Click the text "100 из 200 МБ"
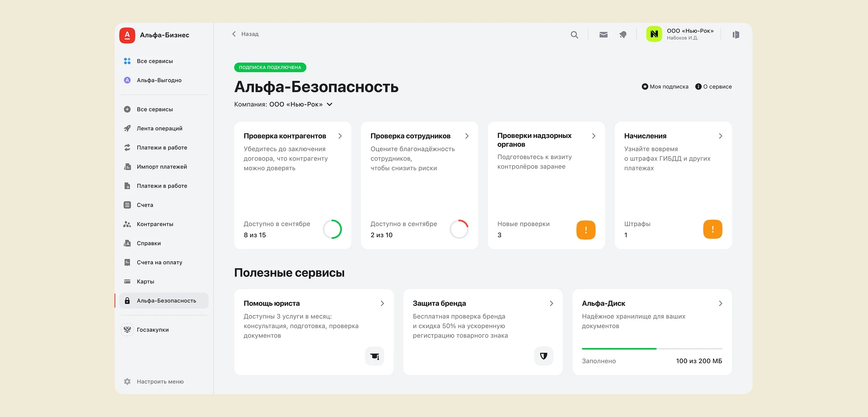 (x=699, y=361)
